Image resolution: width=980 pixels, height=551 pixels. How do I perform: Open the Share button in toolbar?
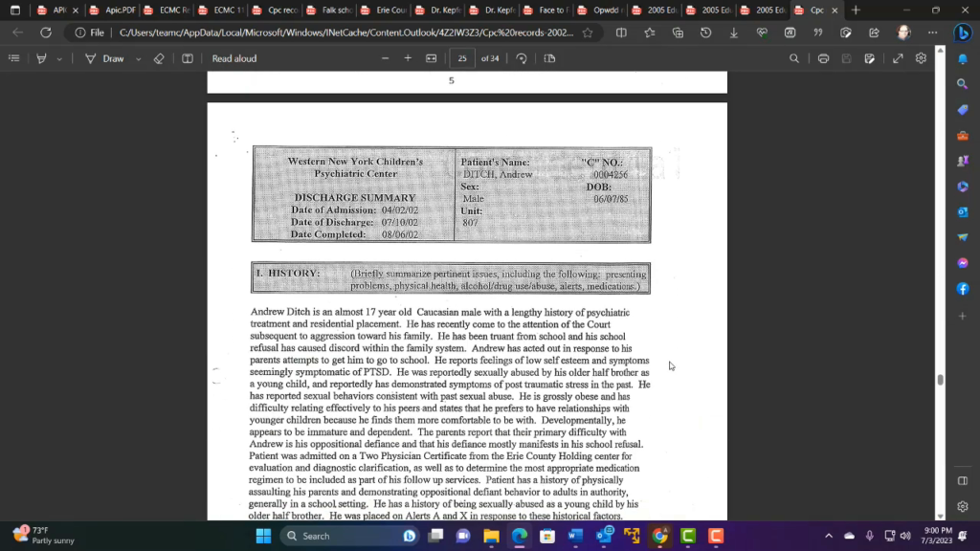pos(874,33)
